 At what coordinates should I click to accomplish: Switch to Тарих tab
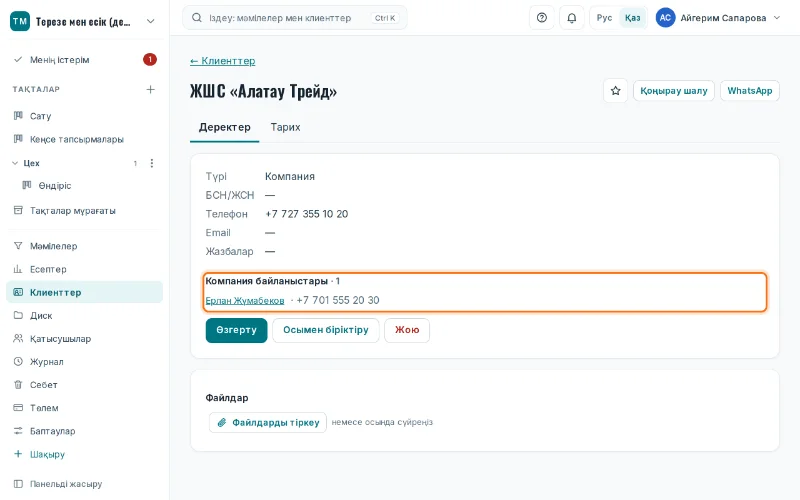tap(285, 128)
